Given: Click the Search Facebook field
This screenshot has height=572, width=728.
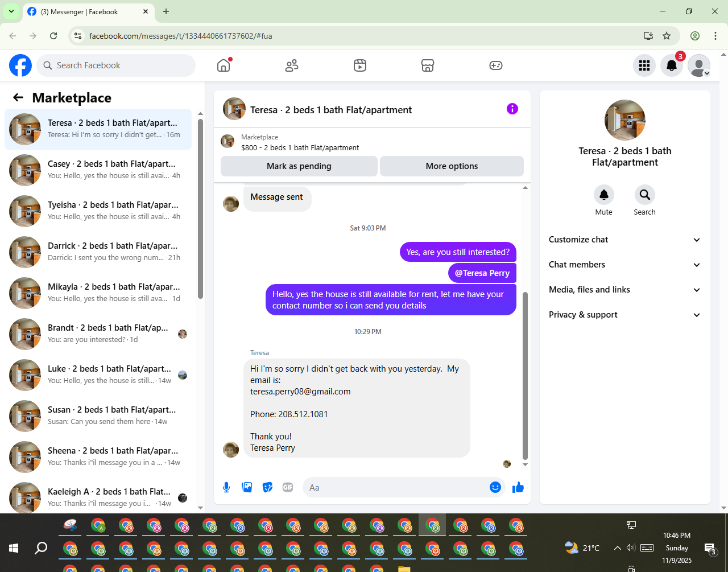Looking at the screenshot, I should pyautogui.click(x=117, y=65).
